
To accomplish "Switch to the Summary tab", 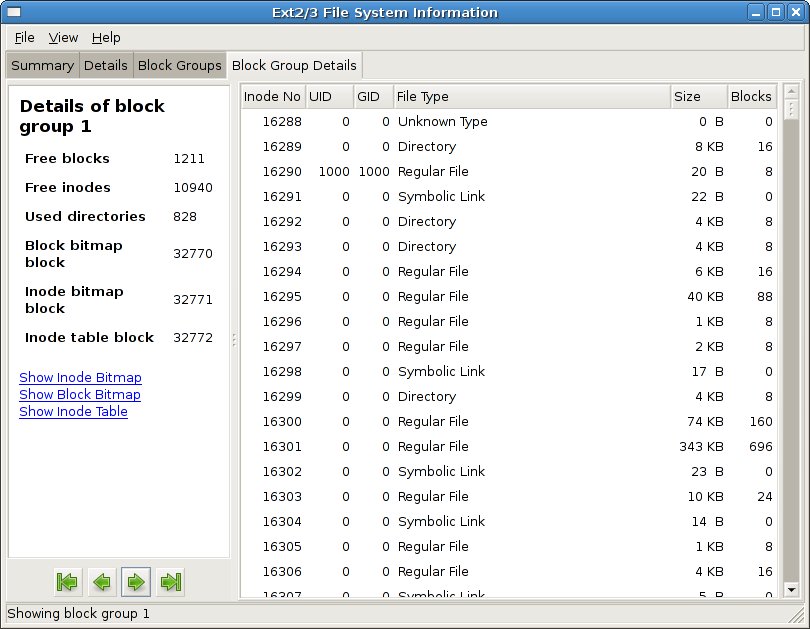I will [42, 65].
